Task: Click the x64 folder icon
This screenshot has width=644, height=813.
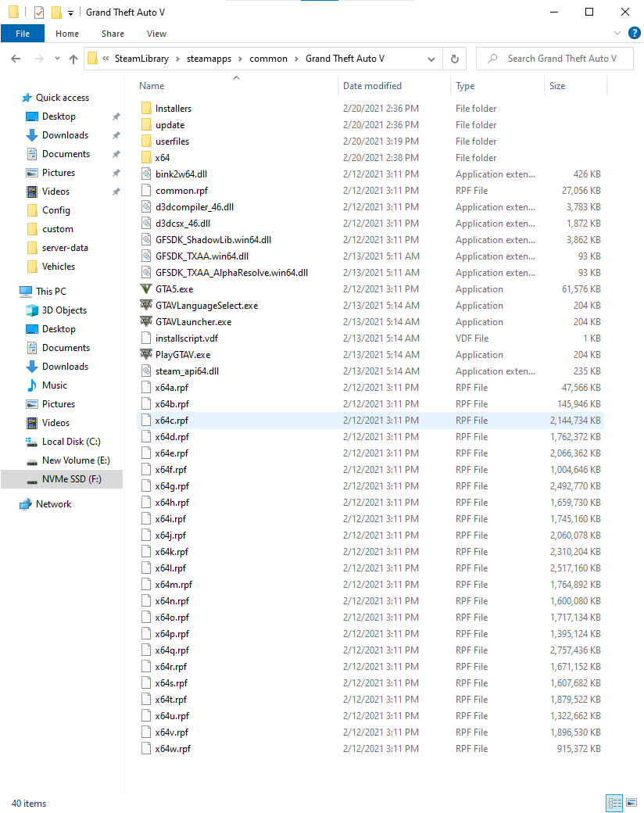Action: [146, 158]
